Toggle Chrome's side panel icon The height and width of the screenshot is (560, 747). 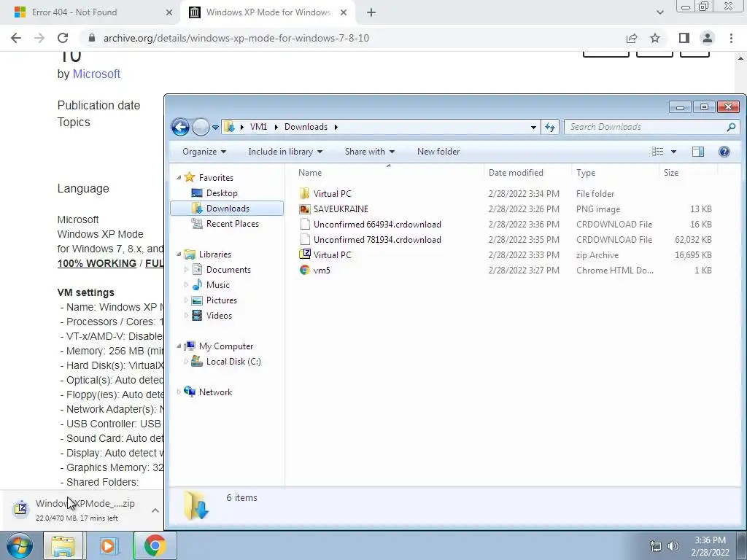click(684, 38)
